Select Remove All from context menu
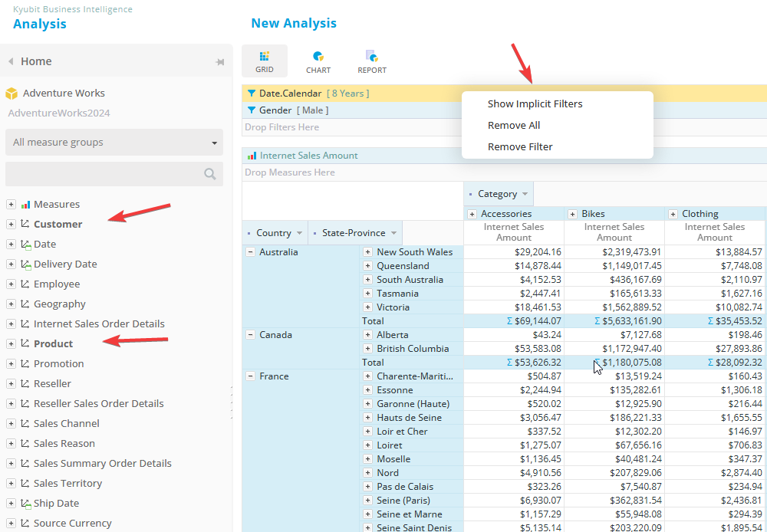The width and height of the screenshot is (767, 532). [514, 126]
